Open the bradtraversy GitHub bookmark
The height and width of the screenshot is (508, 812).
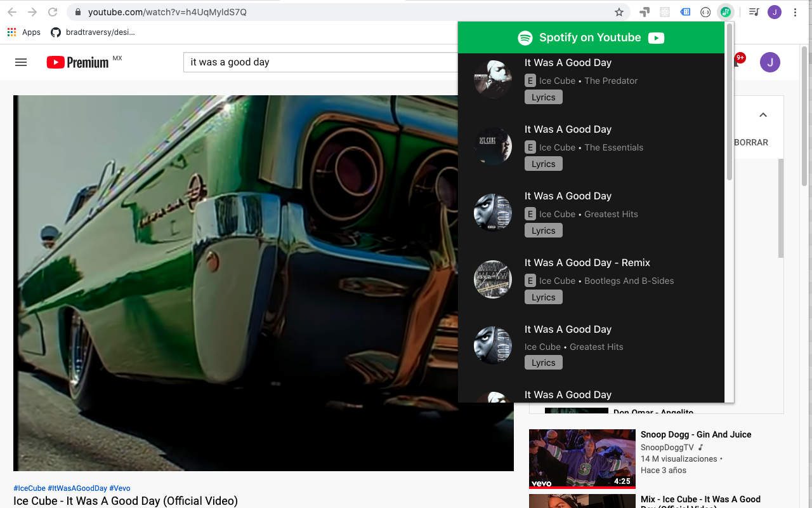click(x=93, y=32)
